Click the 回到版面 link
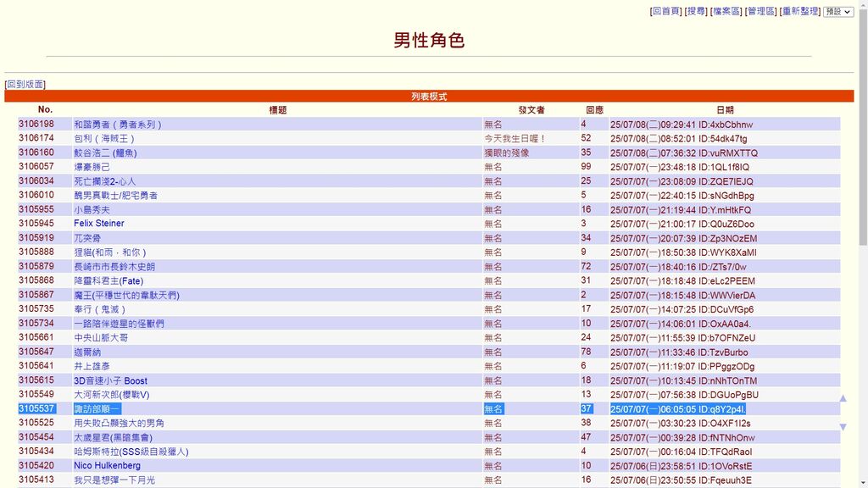This screenshot has height=488, width=868. (25, 85)
